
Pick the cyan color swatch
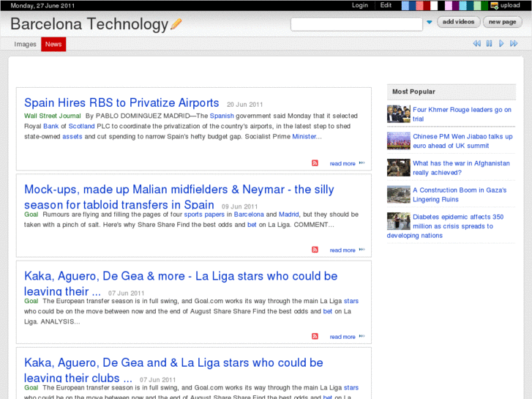coord(462,5)
